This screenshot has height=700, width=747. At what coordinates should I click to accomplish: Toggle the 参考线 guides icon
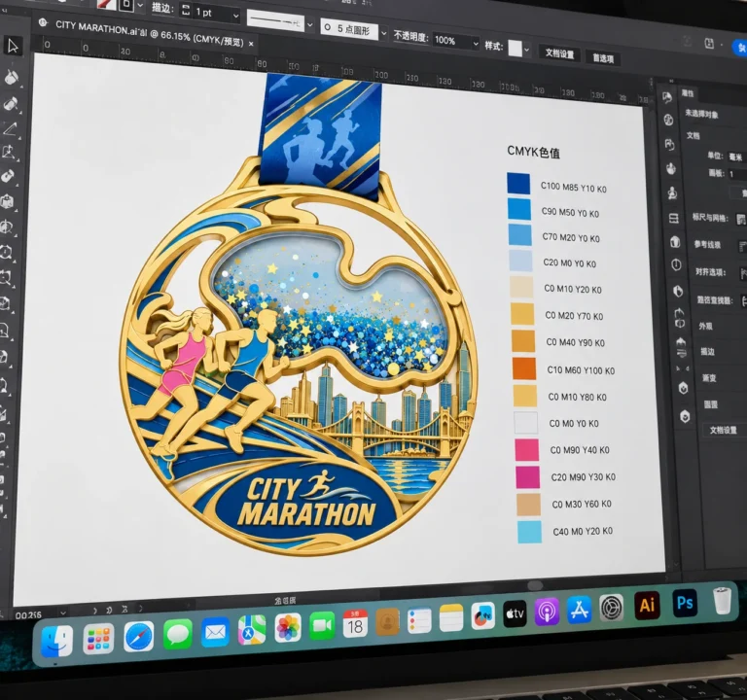[x=743, y=246]
